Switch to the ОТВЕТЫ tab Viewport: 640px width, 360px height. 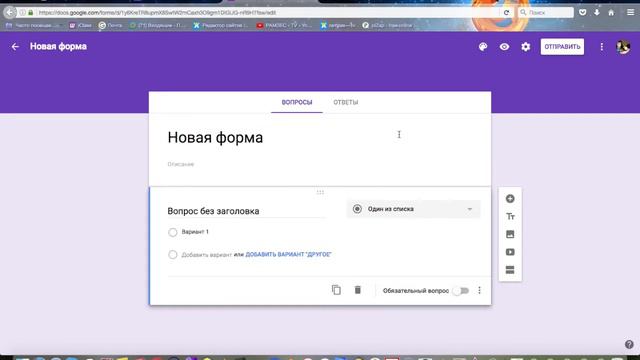346,102
